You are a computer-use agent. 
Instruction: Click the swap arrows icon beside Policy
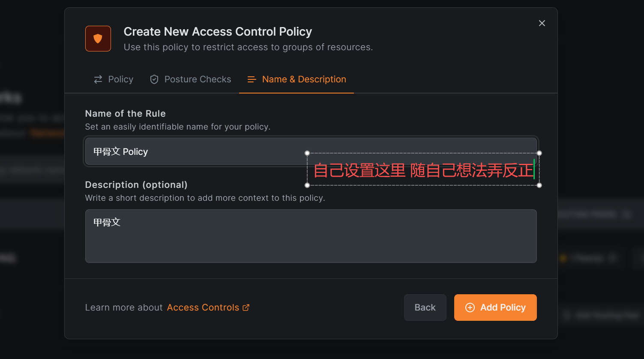pyautogui.click(x=98, y=79)
